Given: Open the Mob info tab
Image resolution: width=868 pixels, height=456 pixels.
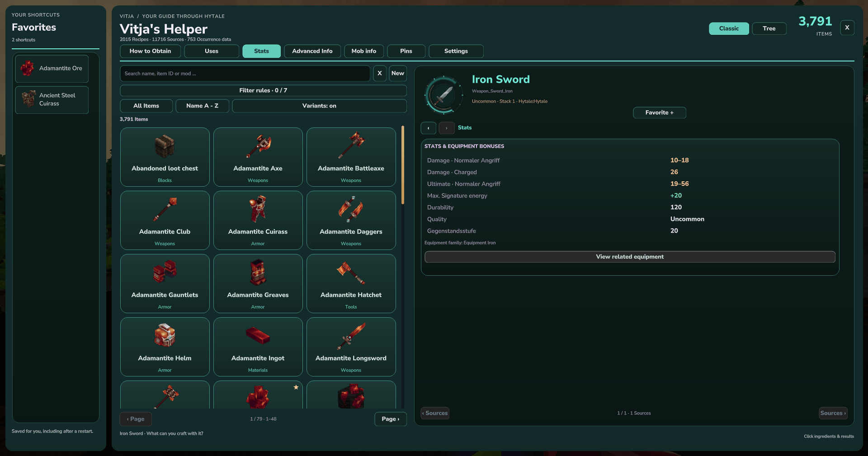Looking at the screenshot, I should tap(364, 51).
